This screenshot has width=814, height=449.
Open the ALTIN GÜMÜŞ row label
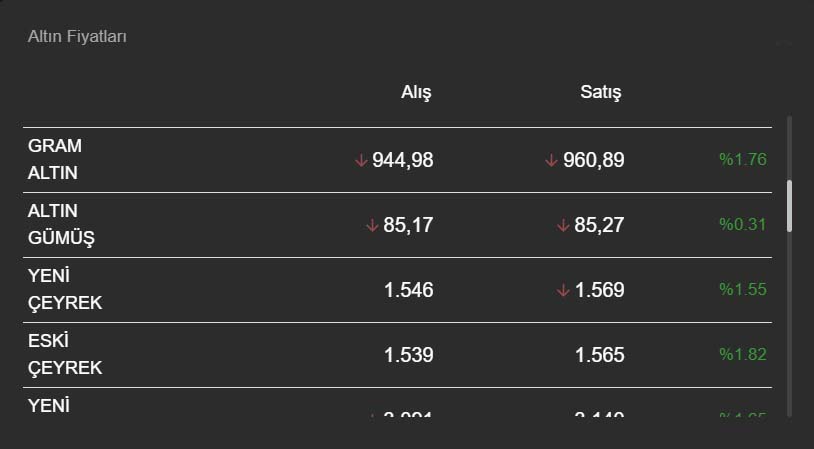[61, 224]
